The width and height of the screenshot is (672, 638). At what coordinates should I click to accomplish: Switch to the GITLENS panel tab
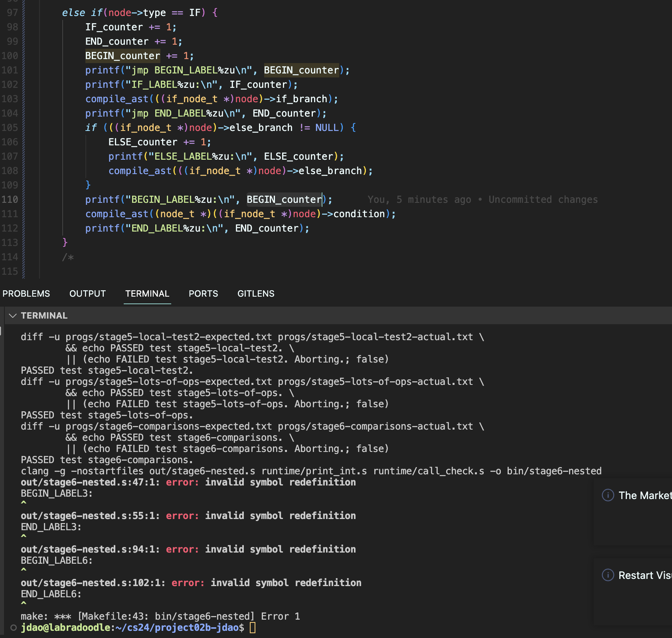coord(255,293)
